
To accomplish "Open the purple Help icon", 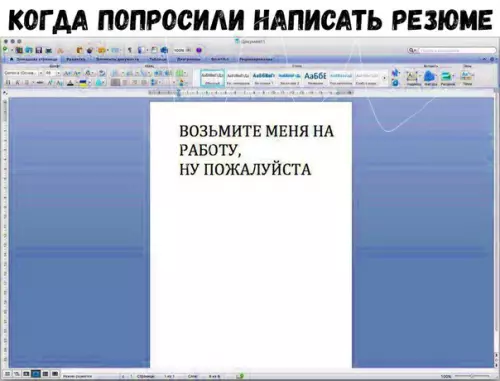I will [199, 50].
